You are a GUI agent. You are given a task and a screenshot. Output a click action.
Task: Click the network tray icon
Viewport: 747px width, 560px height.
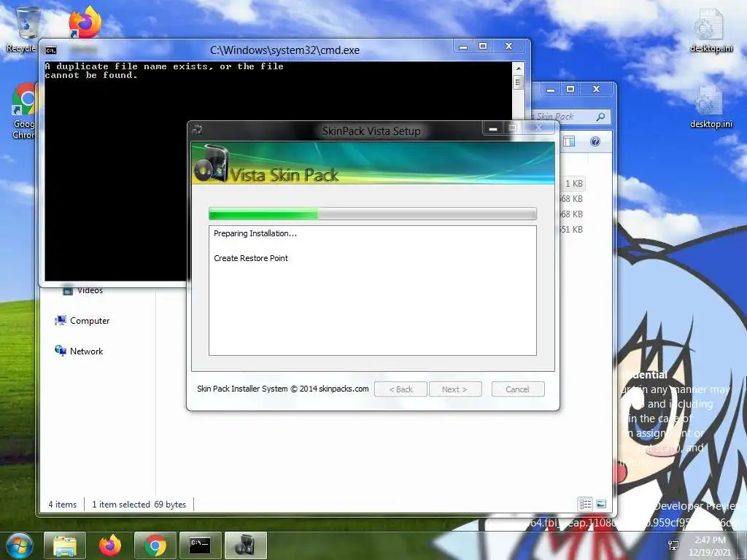coord(673,545)
